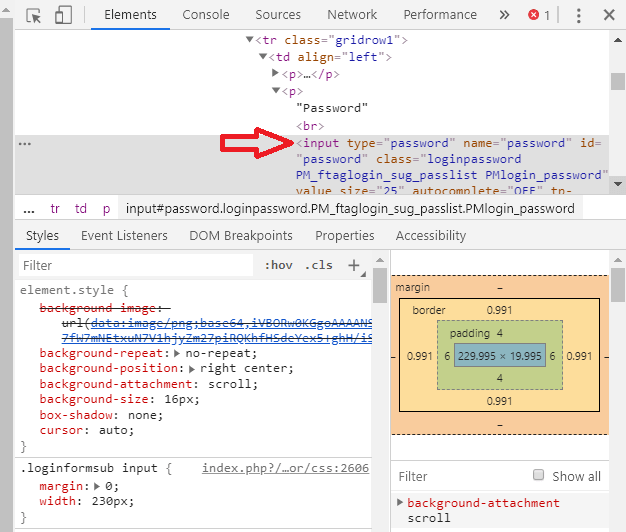The height and width of the screenshot is (532, 626).
Task: Switch to the Network tab
Action: [x=352, y=15]
